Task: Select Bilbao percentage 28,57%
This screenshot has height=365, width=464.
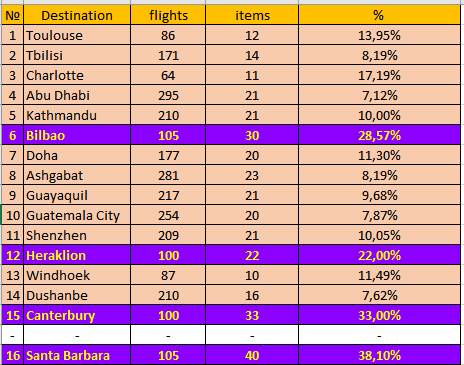Action: (379, 135)
